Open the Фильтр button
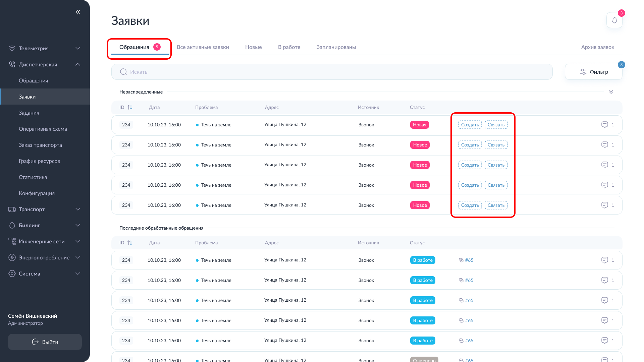The image size is (644, 362). [593, 72]
